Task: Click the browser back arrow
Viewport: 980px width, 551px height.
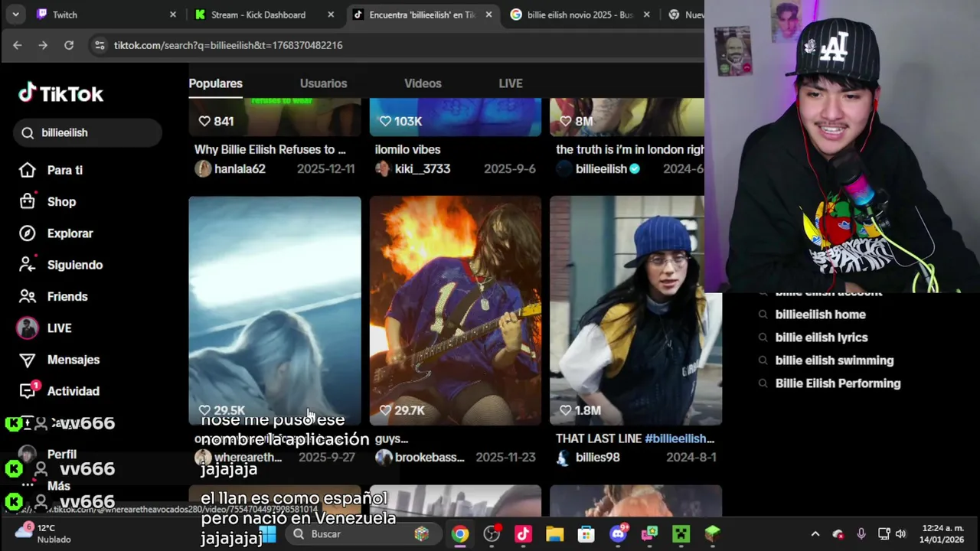Action: 18,45
